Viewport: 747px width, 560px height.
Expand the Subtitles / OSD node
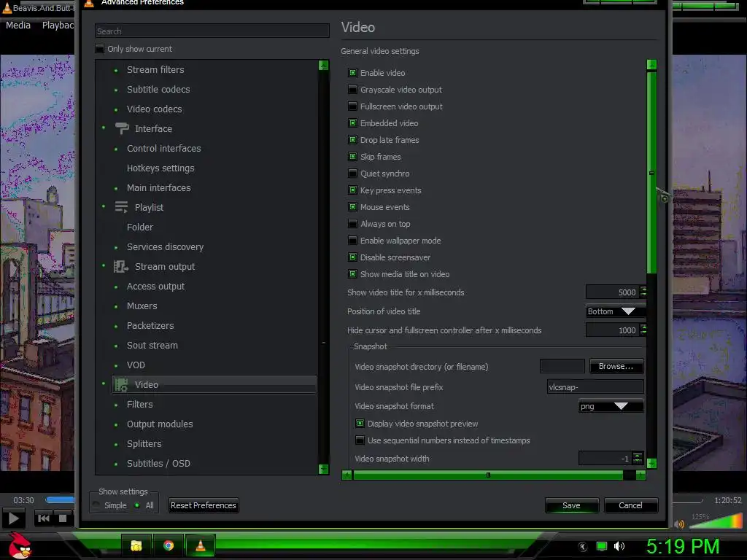point(116,464)
